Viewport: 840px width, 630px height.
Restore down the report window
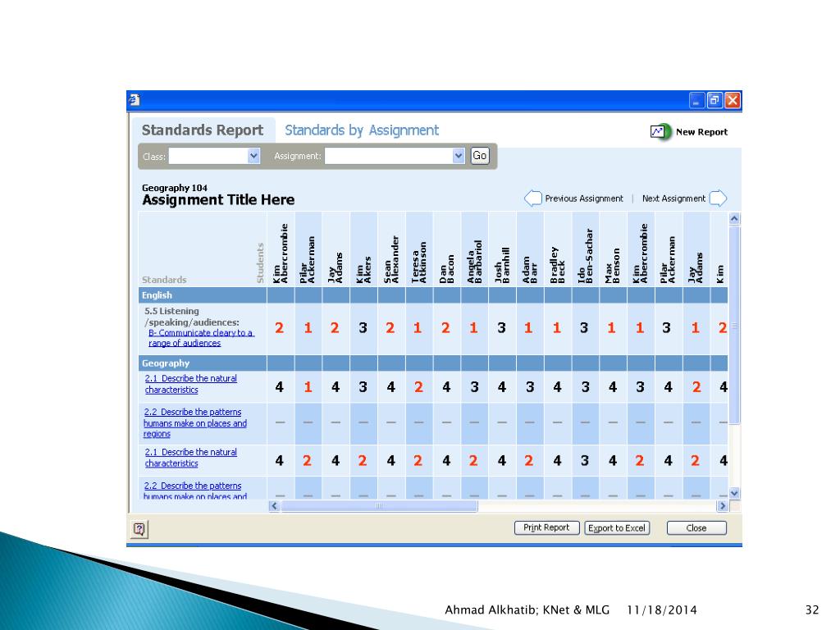pyautogui.click(x=714, y=100)
